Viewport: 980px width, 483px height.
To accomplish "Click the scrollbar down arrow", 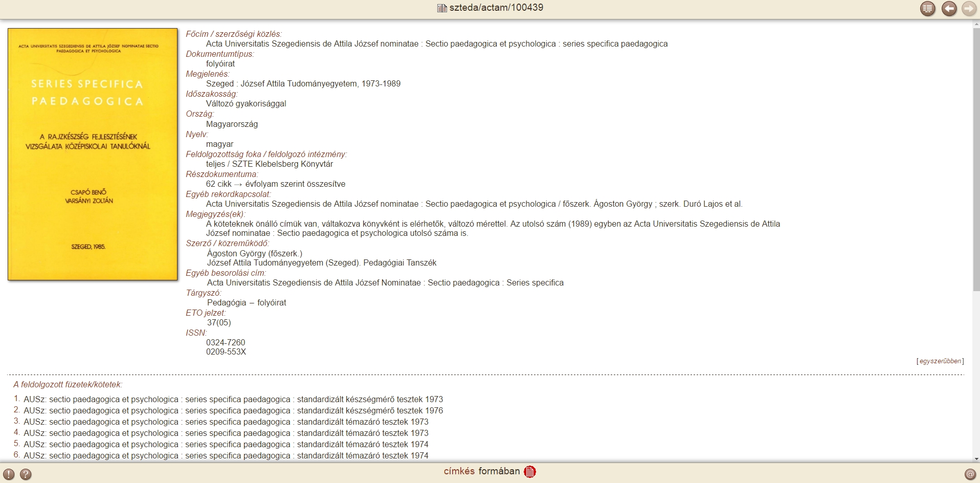I will 976,459.
